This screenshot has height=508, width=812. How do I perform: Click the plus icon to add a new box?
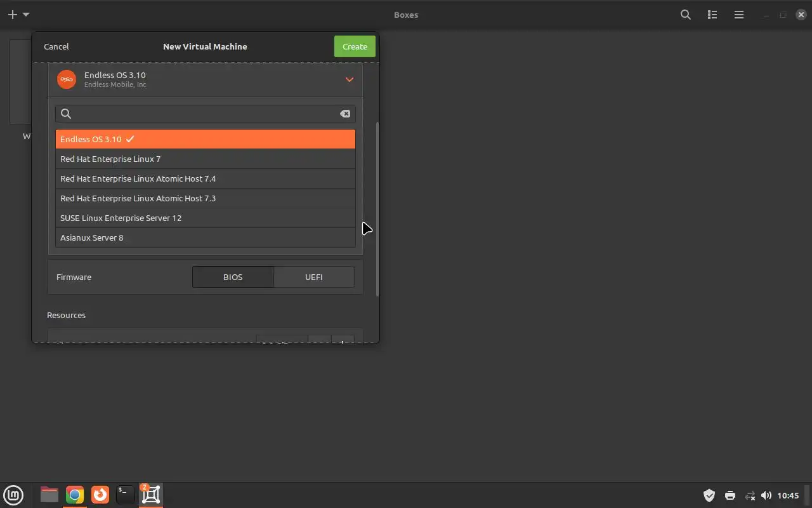pyautogui.click(x=12, y=15)
